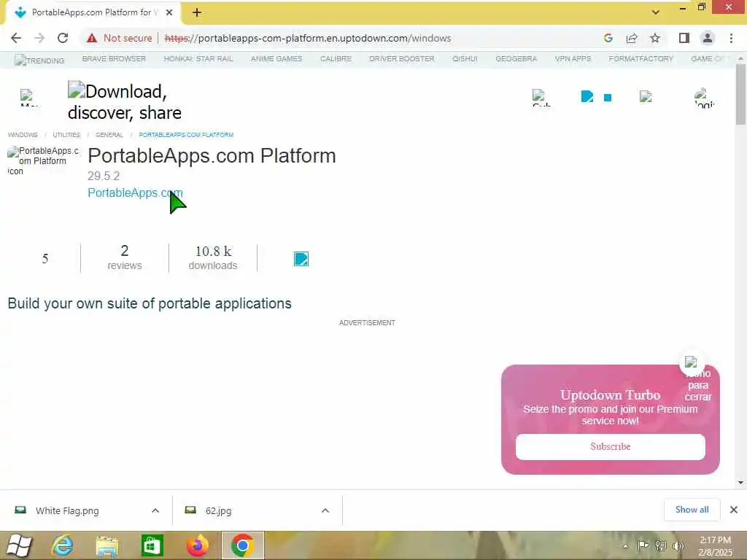Open GeoGebra trending link
747x560 pixels.
click(x=516, y=58)
